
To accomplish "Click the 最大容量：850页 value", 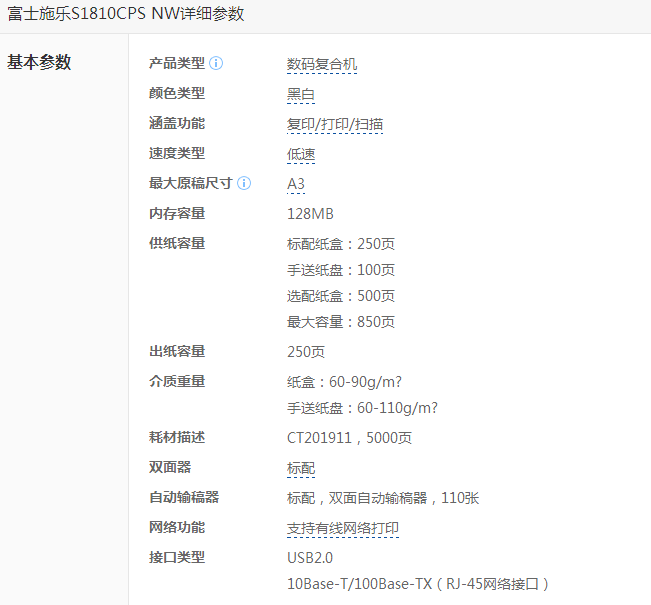I will click(341, 322).
